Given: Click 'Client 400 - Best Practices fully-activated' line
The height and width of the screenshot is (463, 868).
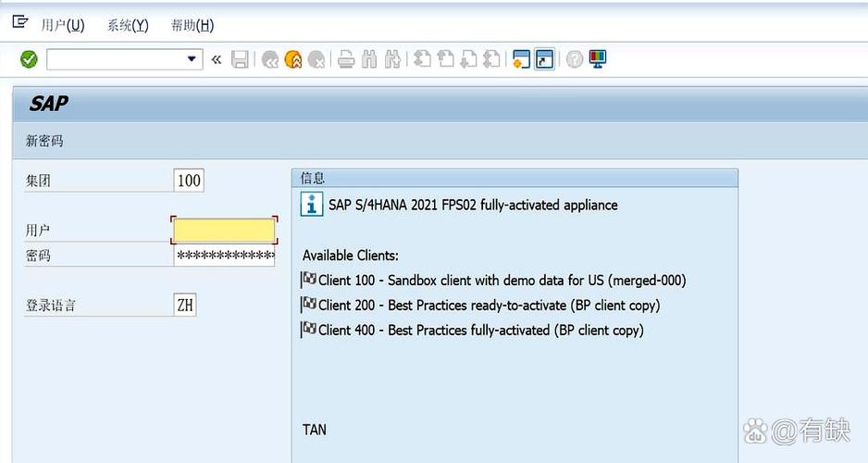Looking at the screenshot, I should [481, 330].
